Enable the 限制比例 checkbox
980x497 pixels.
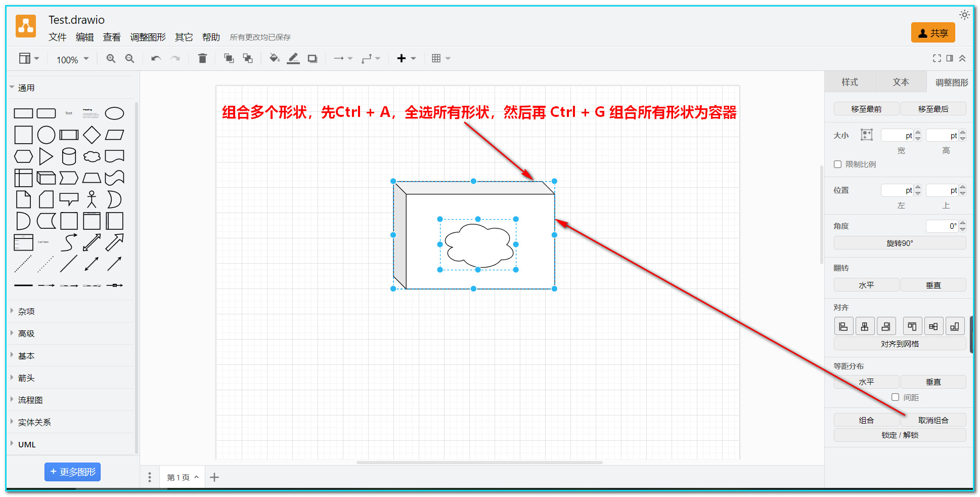point(837,164)
